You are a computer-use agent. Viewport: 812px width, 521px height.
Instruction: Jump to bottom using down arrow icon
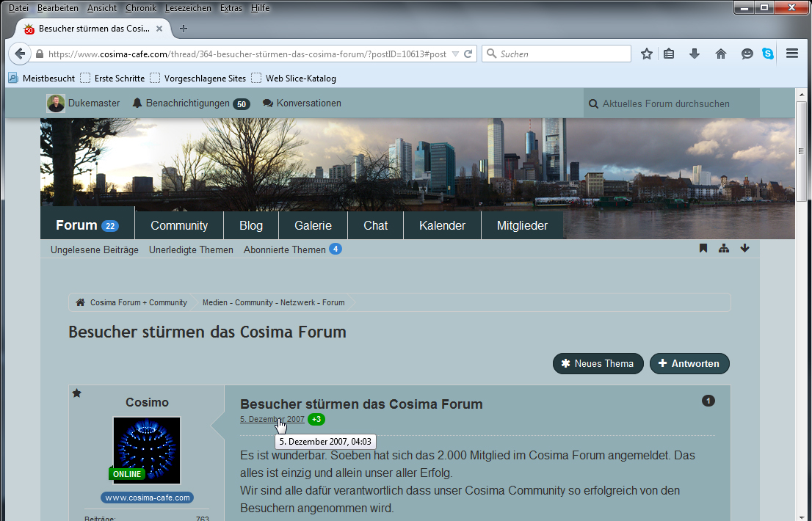744,249
